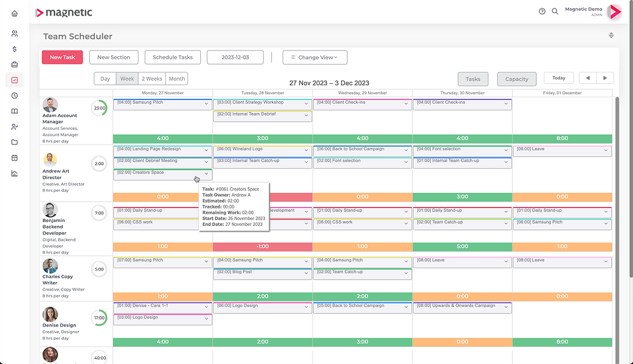Image resolution: width=633 pixels, height=364 pixels.
Task: Click Andrew Art Director's photo
Action: click(50, 160)
